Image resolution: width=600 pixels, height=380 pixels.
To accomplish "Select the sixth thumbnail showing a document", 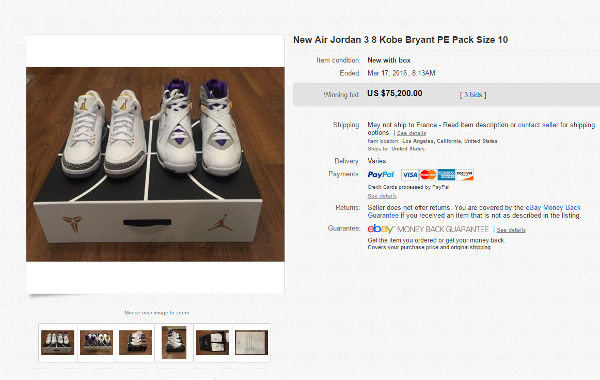I will point(251,342).
